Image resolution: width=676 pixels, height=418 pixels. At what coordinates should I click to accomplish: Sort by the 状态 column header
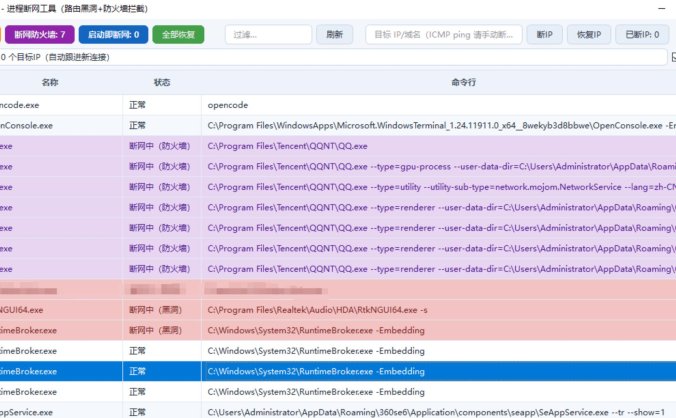coord(162,82)
